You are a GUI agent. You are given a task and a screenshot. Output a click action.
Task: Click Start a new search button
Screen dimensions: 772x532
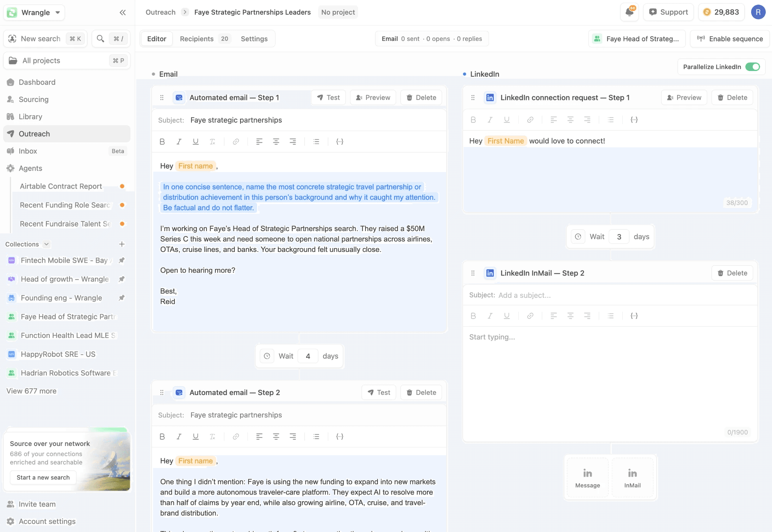tap(43, 478)
